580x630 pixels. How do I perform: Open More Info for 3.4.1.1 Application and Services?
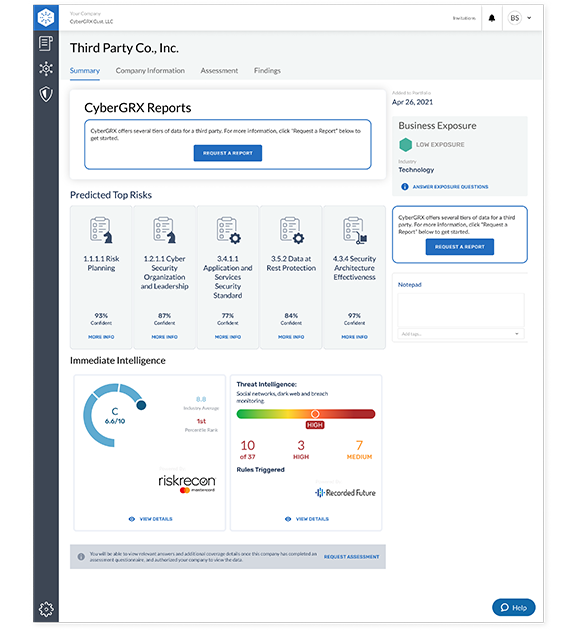228,337
